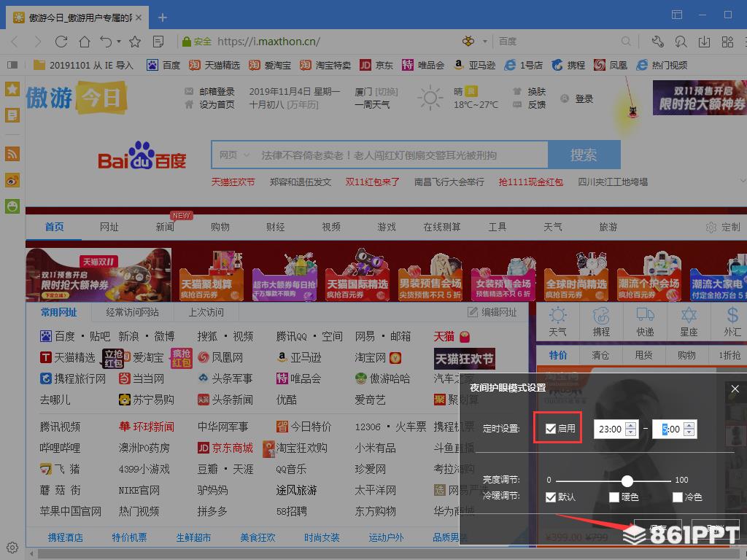Switch to the 网址 navigation tab
Screen dimensions: 747x560
pos(109,227)
